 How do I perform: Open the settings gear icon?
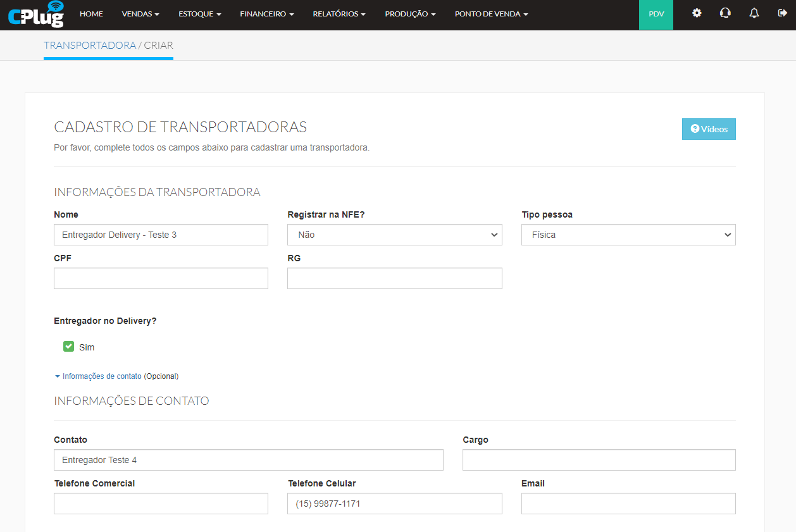(697, 13)
